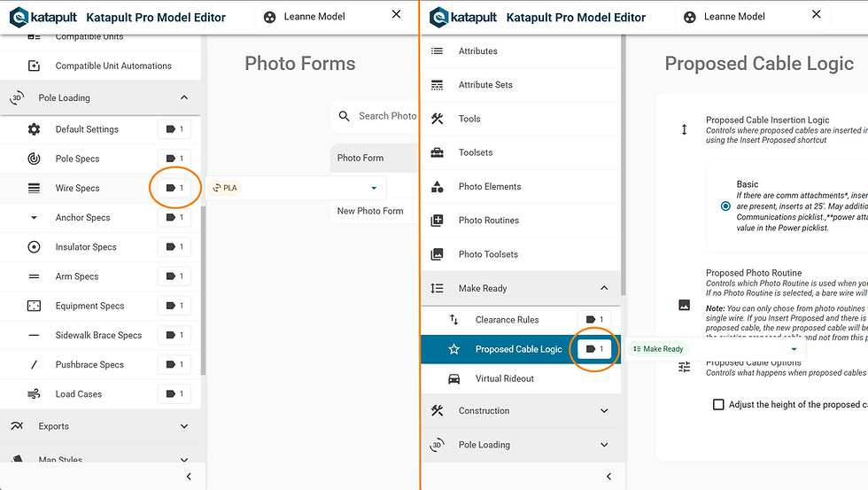Click the Wire Specs lines icon

(34, 188)
